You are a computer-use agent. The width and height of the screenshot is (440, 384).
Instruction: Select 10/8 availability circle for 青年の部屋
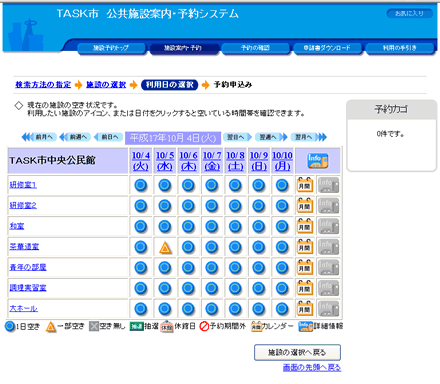tap(235, 268)
